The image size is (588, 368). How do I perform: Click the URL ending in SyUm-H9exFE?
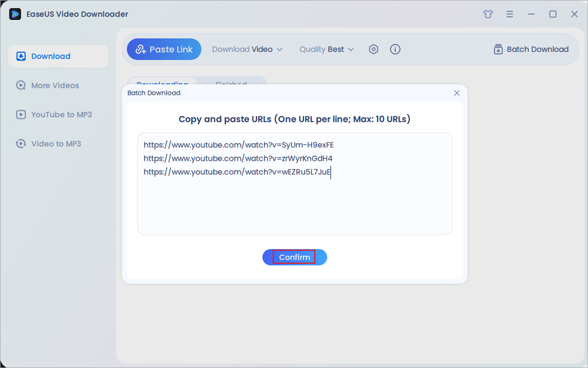(x=239, y=145)
